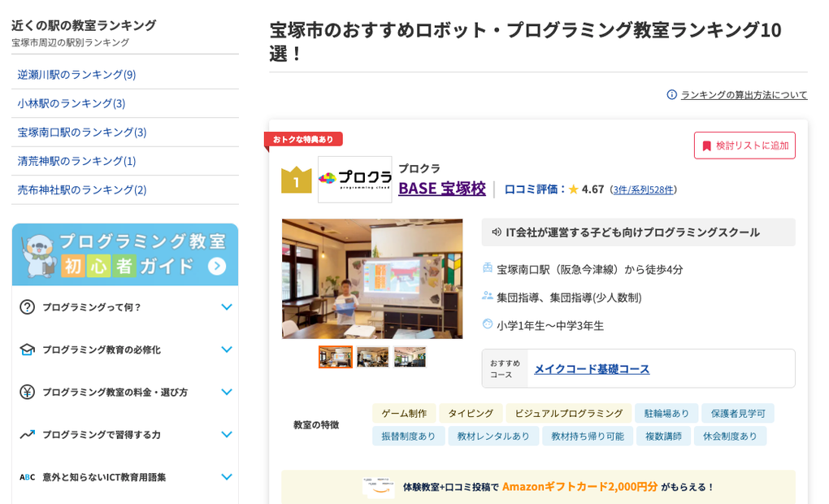Click the IT会社が運営する子ども向けプログラミングスクール headline
This screenshot has height=504, width=829.
tap(633, 232)
